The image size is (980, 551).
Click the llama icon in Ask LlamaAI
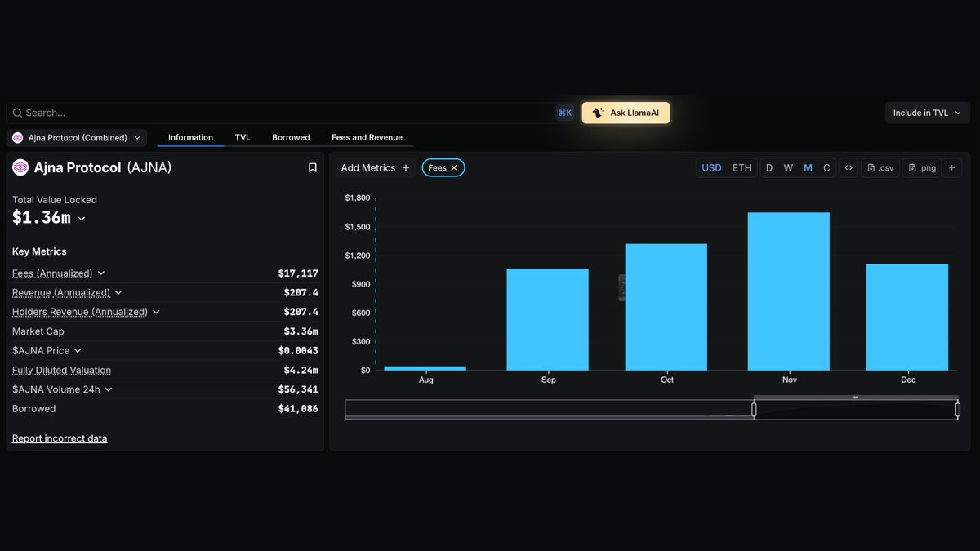(598, 113)
